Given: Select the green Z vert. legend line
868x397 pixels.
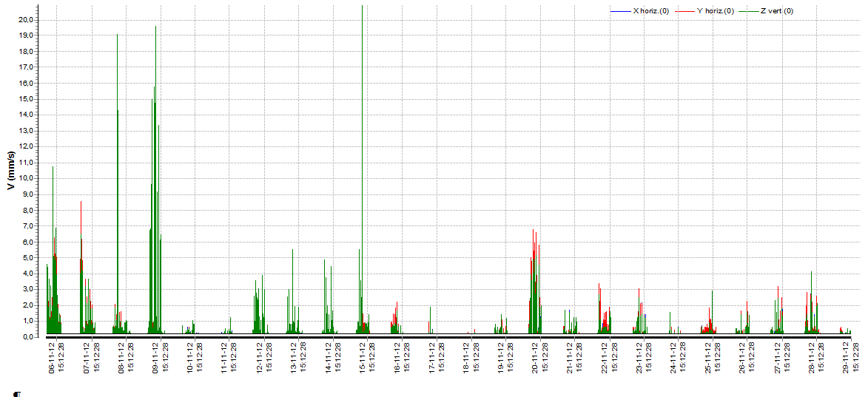Looking at the screenshot, I should [x=749, y=11].
